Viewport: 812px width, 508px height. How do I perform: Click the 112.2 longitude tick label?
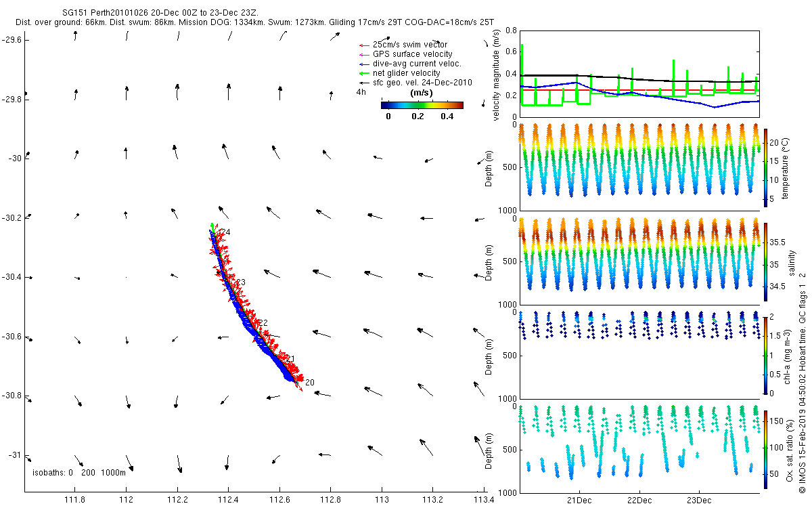(x=177, y=500)
